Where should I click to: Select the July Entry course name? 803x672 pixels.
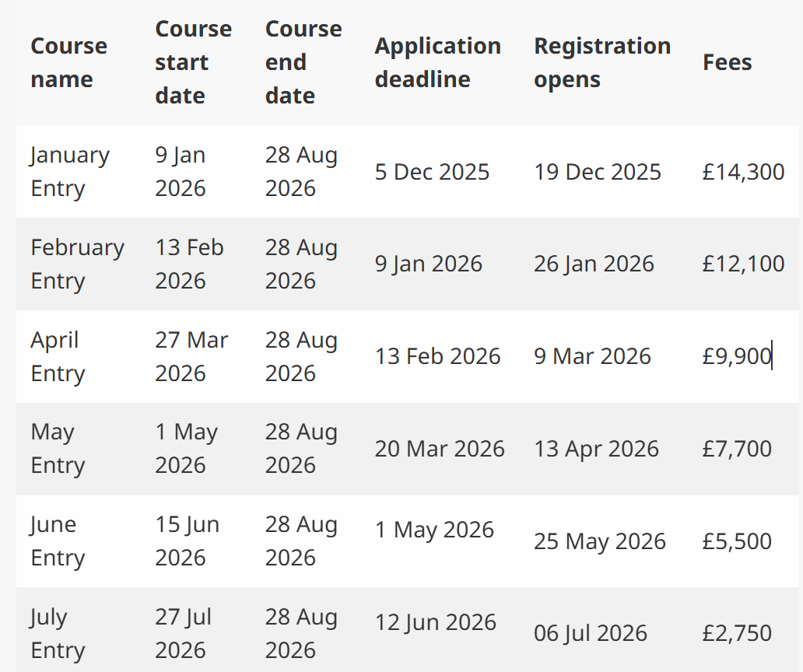(x=57, y=633)
